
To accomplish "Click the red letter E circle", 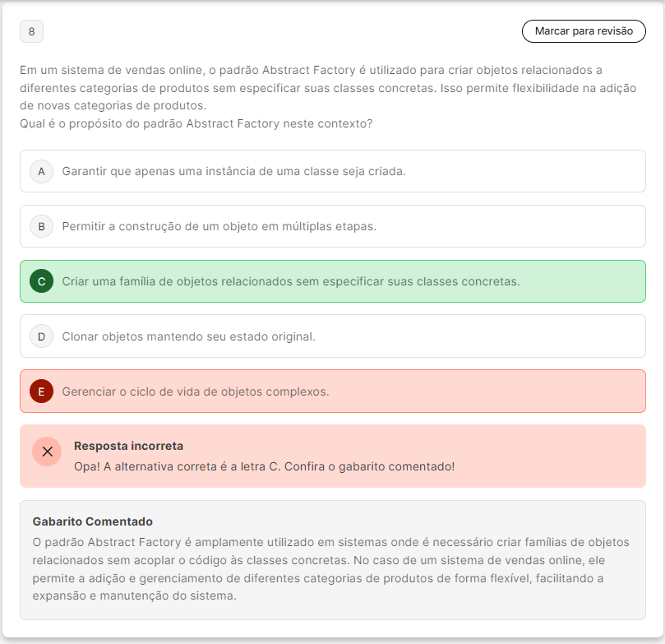I will tap(41, 391).
